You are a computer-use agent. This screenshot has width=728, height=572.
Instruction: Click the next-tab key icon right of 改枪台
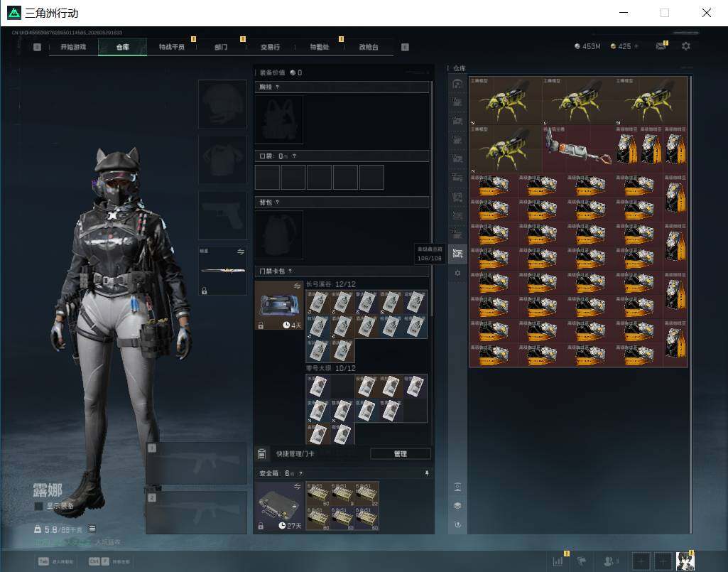(405, 47)
